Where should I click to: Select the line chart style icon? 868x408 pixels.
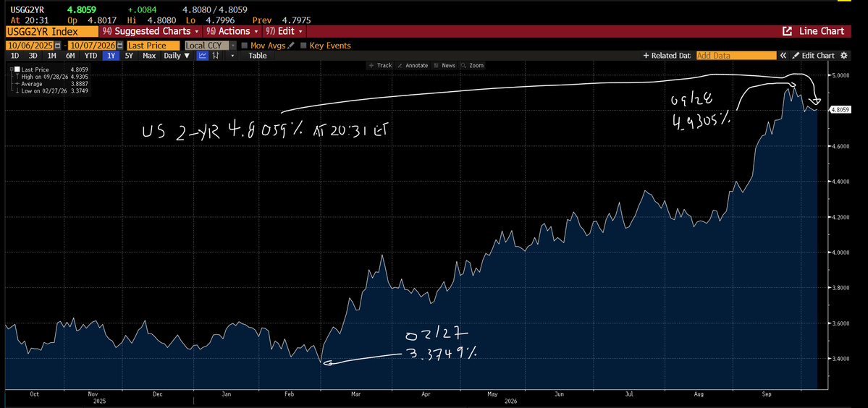coord(203,56)
